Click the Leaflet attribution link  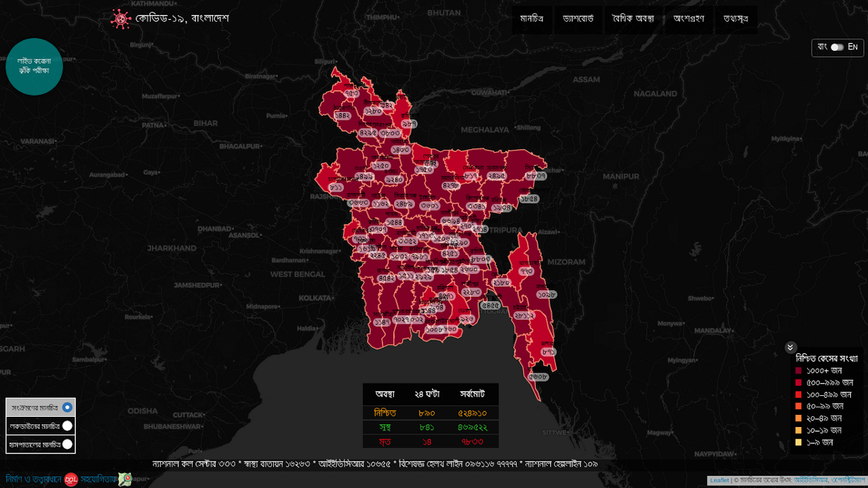(x=719, y=481)
